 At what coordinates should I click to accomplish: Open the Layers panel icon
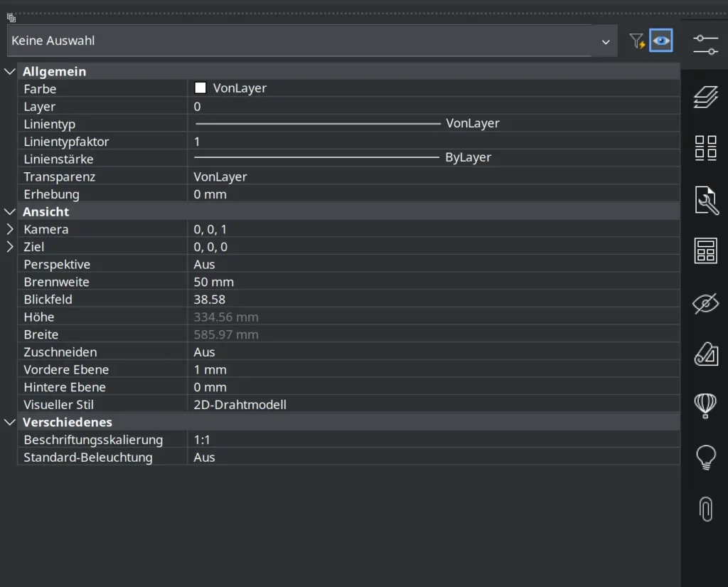(705, 97)
